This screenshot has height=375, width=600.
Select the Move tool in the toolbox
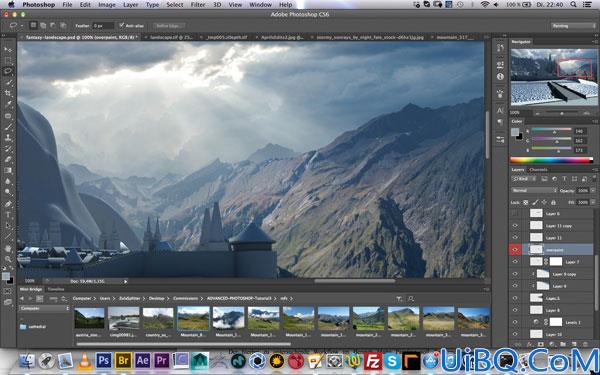point(8,49)
